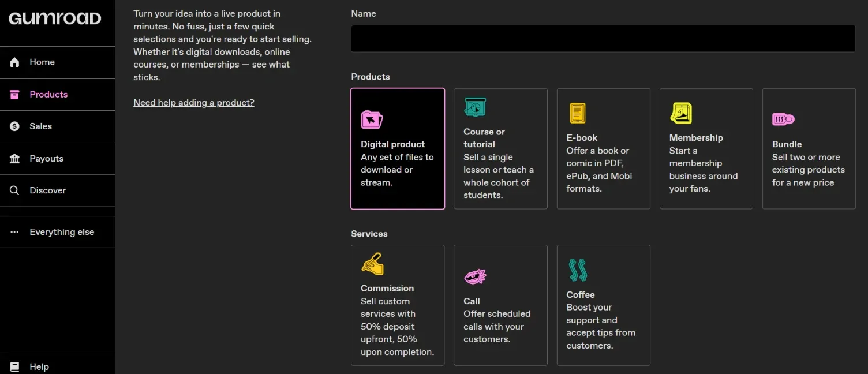Open Discover in the sidebar
Screen dimensions: 868x374
58,190
